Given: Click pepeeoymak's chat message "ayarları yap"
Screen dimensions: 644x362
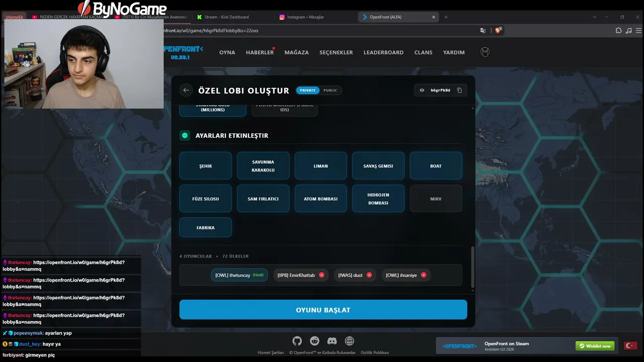Looking at the screenshot, I should (58, 333).
